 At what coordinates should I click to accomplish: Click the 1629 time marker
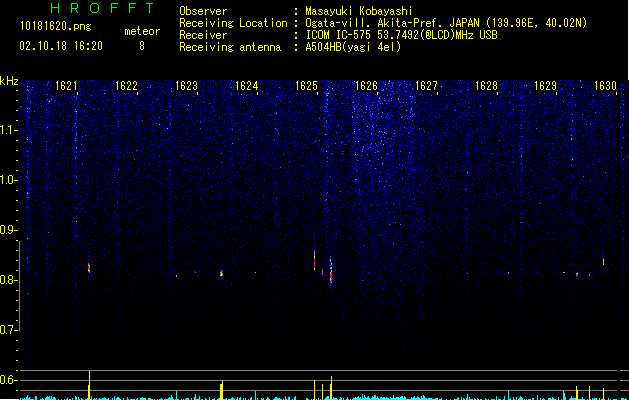[x=546, y=86]
